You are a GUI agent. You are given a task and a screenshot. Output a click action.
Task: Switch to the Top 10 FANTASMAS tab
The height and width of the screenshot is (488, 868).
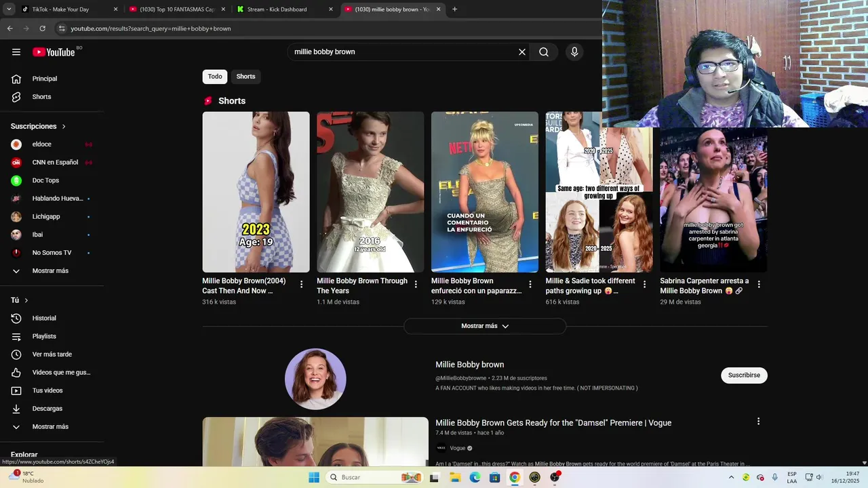point(176,9)
